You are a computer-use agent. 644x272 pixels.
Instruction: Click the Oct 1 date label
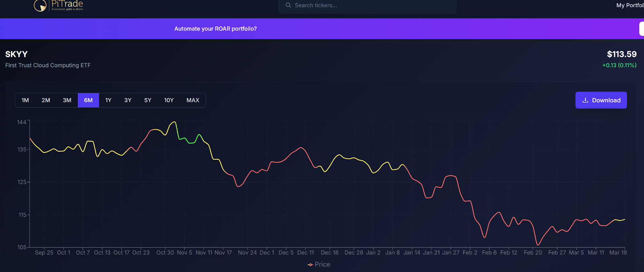(x=64, y=253)
